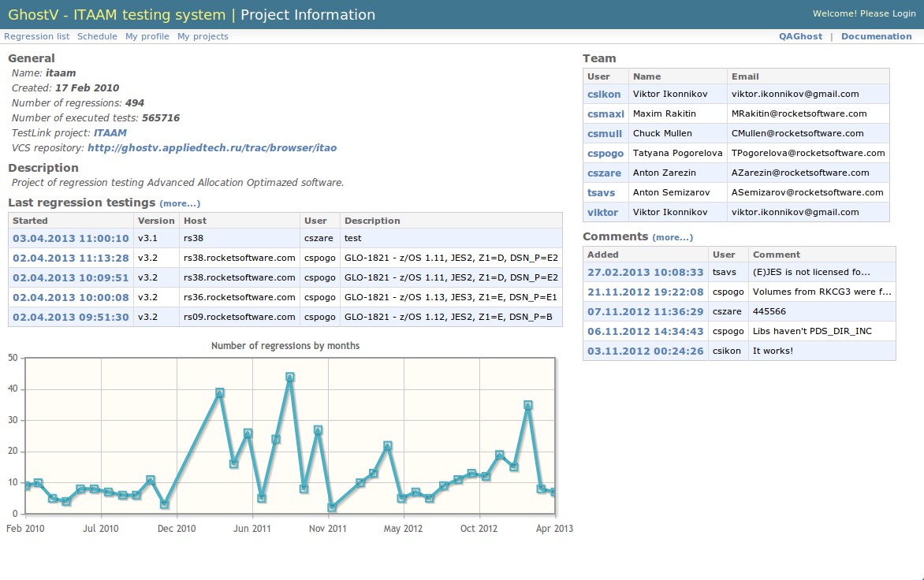Open My profile in navigation bar
924x580 pixels.
(147, 36)
